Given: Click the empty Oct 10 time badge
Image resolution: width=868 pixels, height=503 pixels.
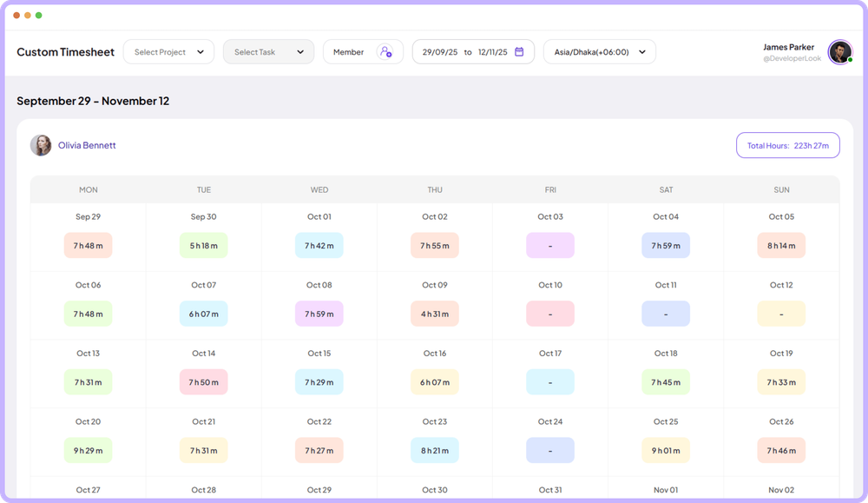Looking at the screenshot, I should point(550,314).
